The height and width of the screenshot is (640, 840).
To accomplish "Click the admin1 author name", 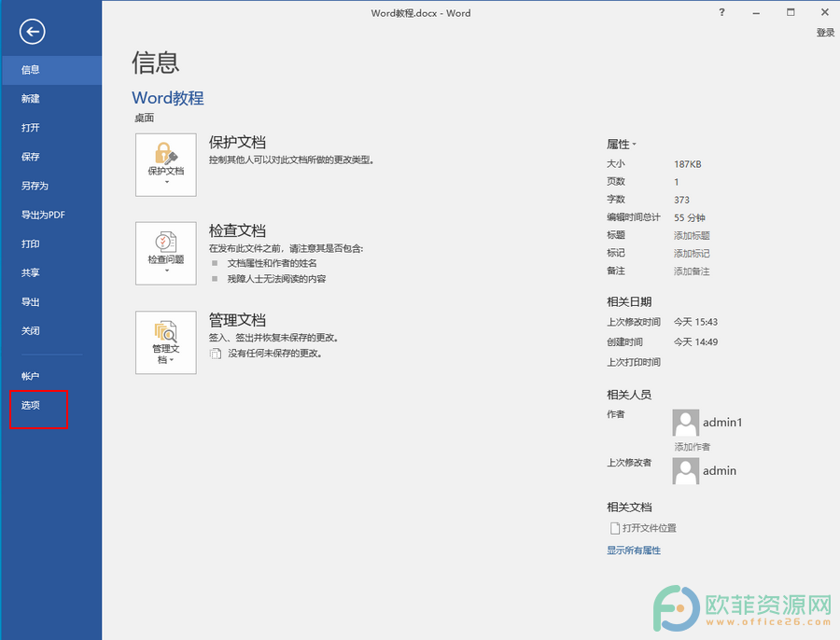I will click(x=722, y=423).
